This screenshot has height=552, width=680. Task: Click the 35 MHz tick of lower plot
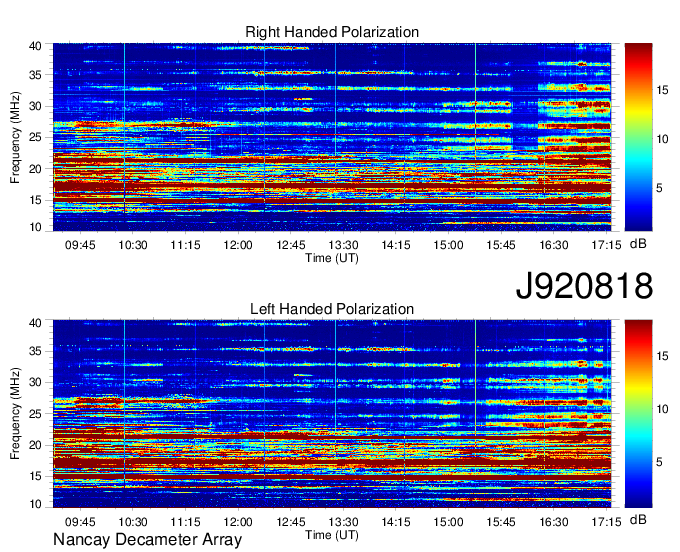point(35,351)
